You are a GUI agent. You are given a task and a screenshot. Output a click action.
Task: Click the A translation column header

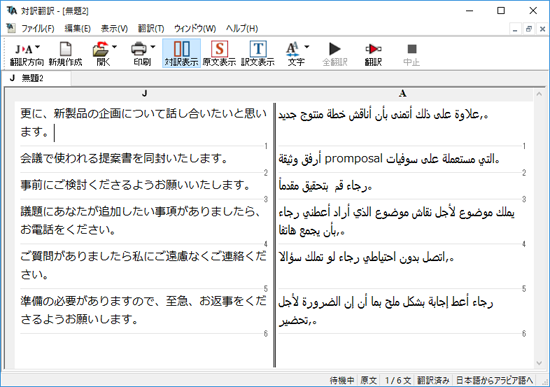(403, 93)
